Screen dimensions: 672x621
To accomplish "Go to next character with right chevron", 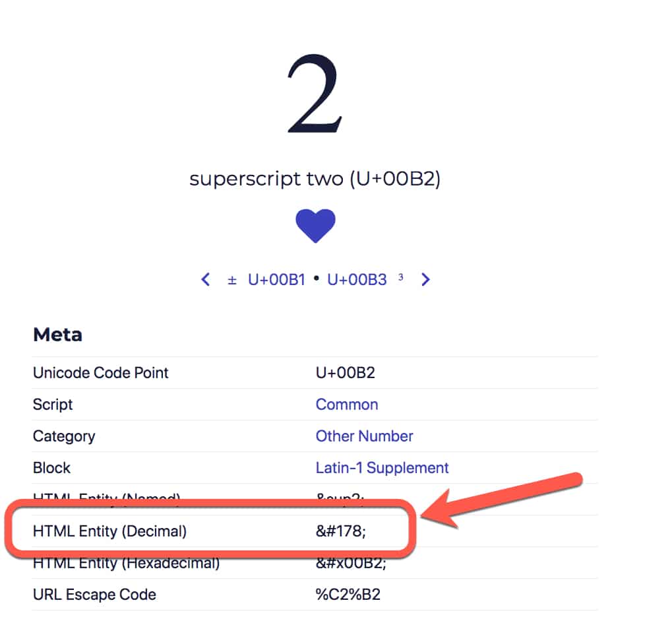I will click(x=425, y=280).
